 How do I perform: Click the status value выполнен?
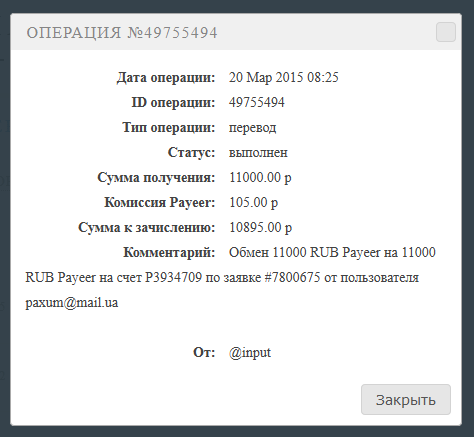[x=258, y=153]
